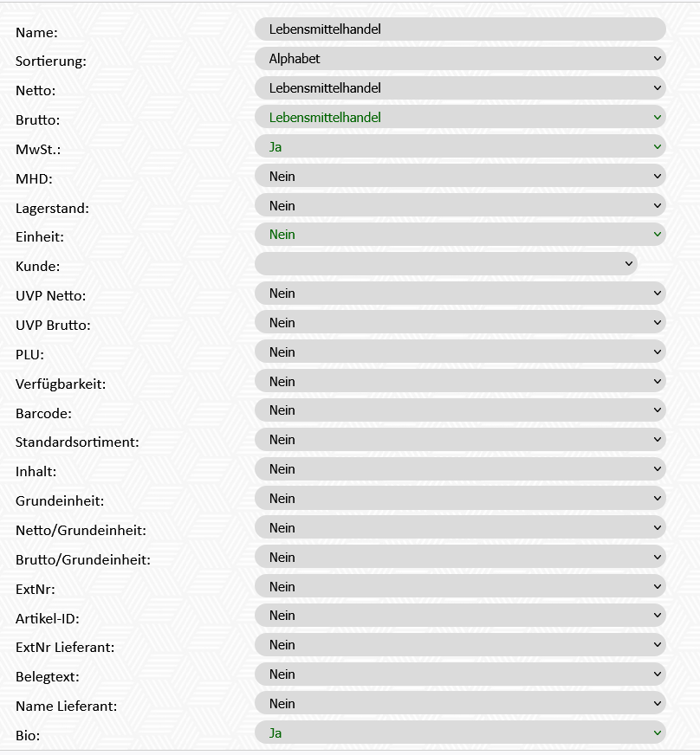Open the Lagerstand dropdown
700x755 pixels.
(x=459, y=206)
